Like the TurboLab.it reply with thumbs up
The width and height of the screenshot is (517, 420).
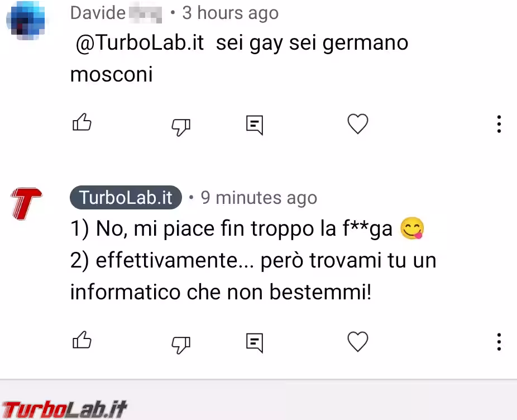click(82, 340)
